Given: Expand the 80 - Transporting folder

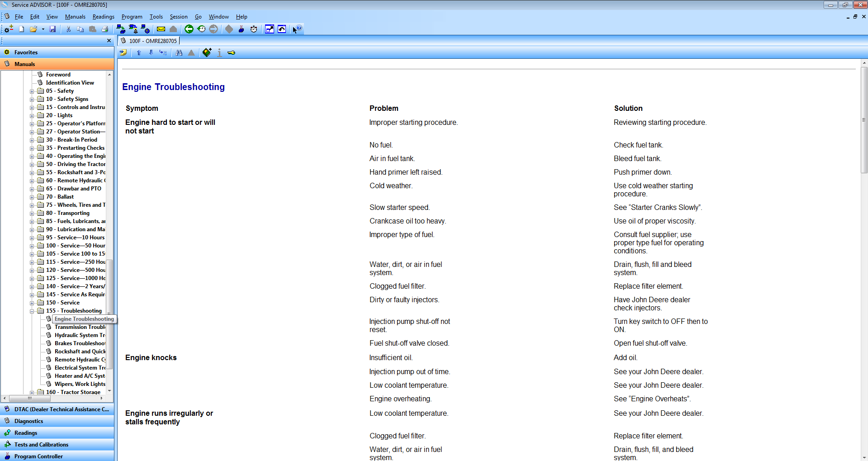Looking at the screenshot, I should [32, 214].
